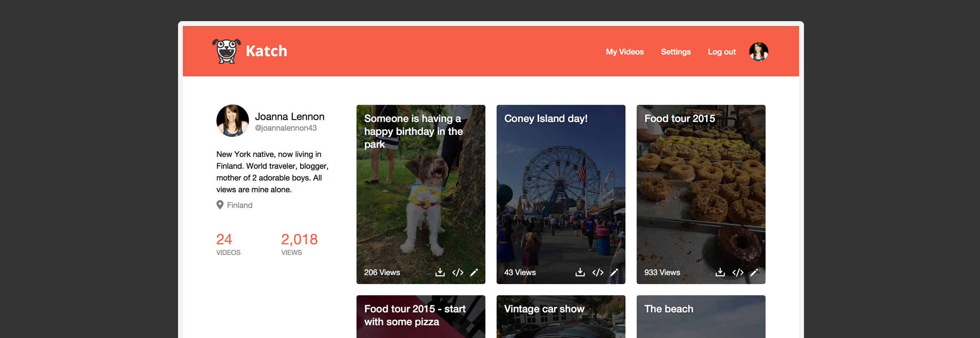Download the birthday in the park video
980x338 pixels.
coord(440,272)
